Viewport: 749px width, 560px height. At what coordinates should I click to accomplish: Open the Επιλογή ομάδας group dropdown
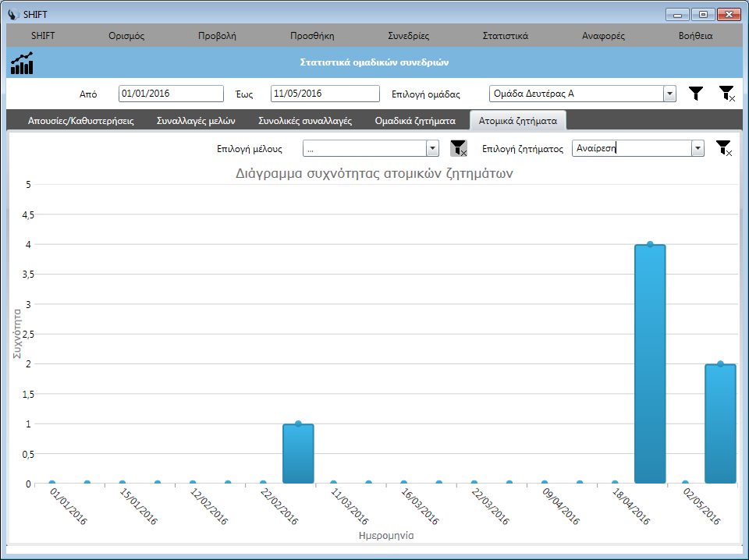click(669, 94)
